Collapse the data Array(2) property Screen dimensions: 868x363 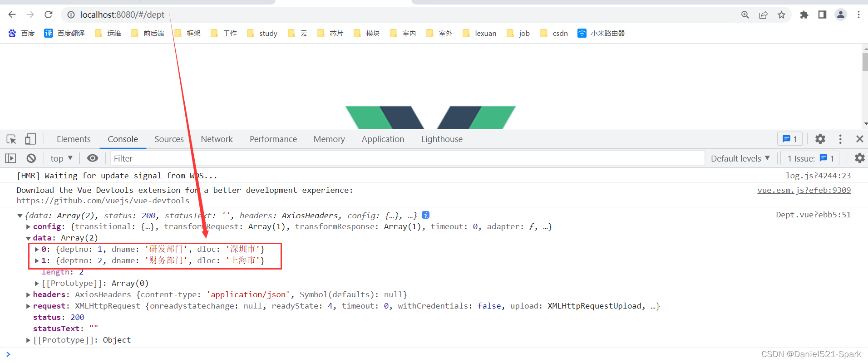tap(28, 238)
